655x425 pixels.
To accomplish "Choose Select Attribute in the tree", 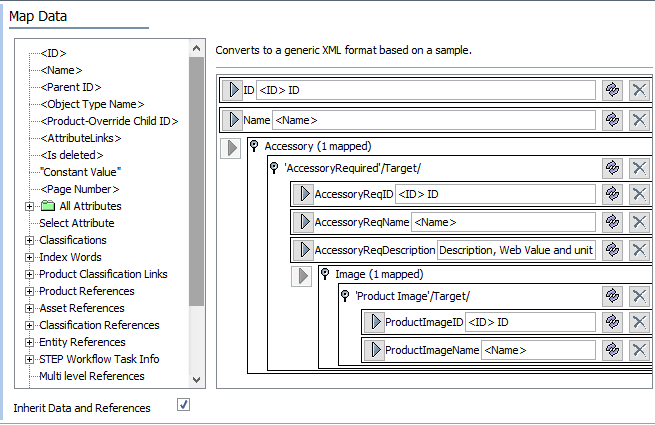I will 76,223.
